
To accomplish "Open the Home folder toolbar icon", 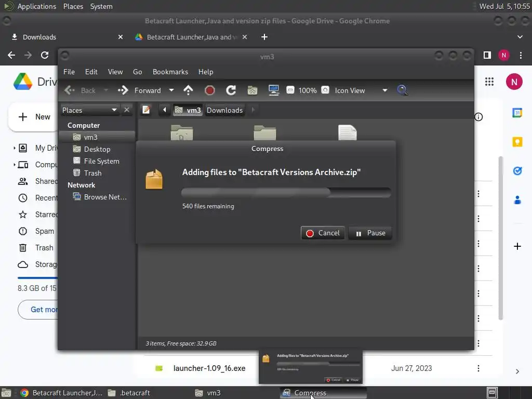I will tap(252, 90).
